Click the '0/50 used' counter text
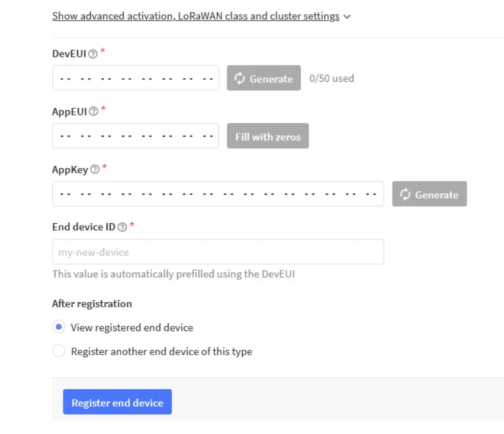The height and width of the screenshot is (434, 504). (332, 78)
